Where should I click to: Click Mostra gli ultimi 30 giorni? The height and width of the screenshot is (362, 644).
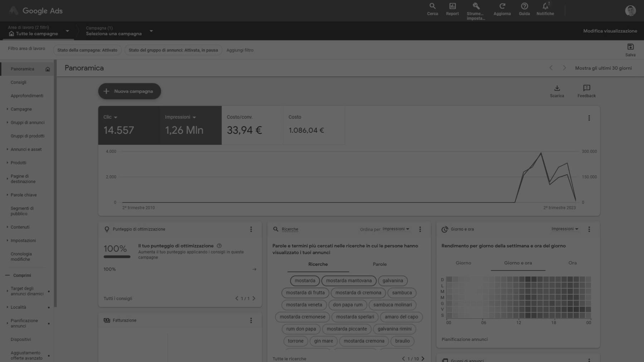coord(603,68)
